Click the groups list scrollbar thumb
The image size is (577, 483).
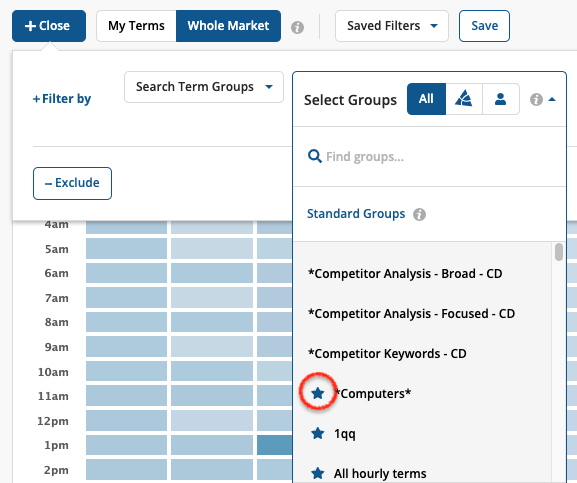(559, 252)
